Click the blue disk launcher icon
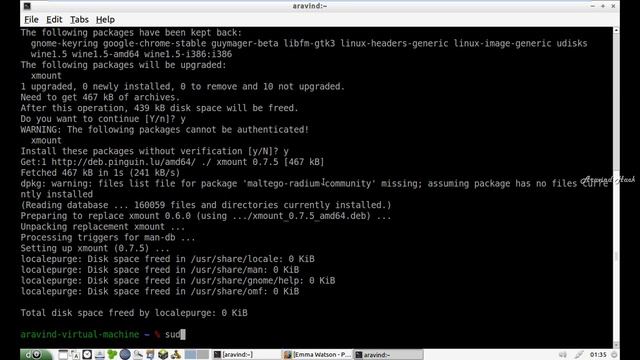 (100, 354)
